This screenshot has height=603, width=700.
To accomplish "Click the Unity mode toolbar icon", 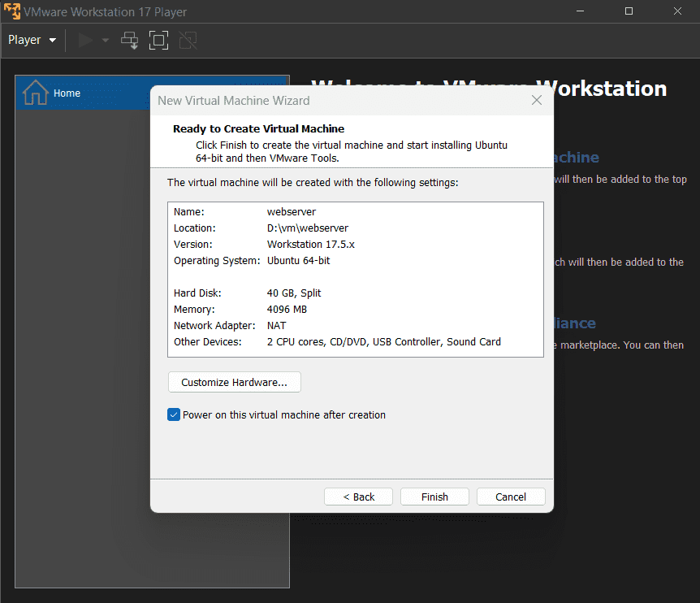I will (188, 40).
